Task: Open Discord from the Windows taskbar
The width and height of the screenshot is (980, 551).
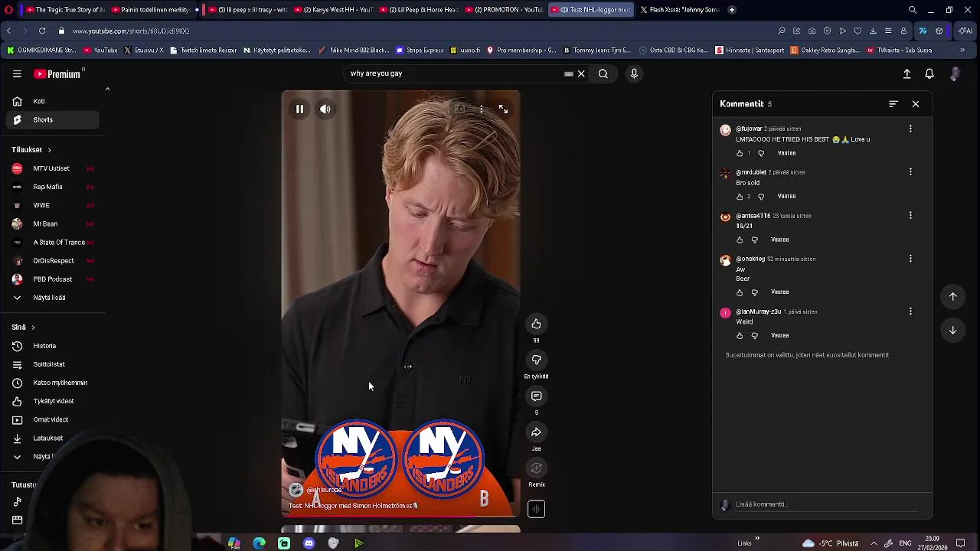Action: coord(309,543)
